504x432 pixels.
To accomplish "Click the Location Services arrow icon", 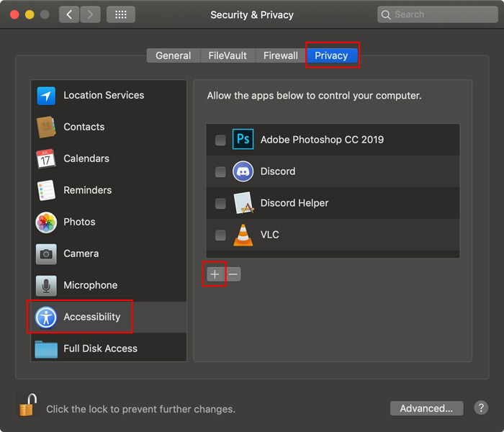I will click(x=46, y=95).
